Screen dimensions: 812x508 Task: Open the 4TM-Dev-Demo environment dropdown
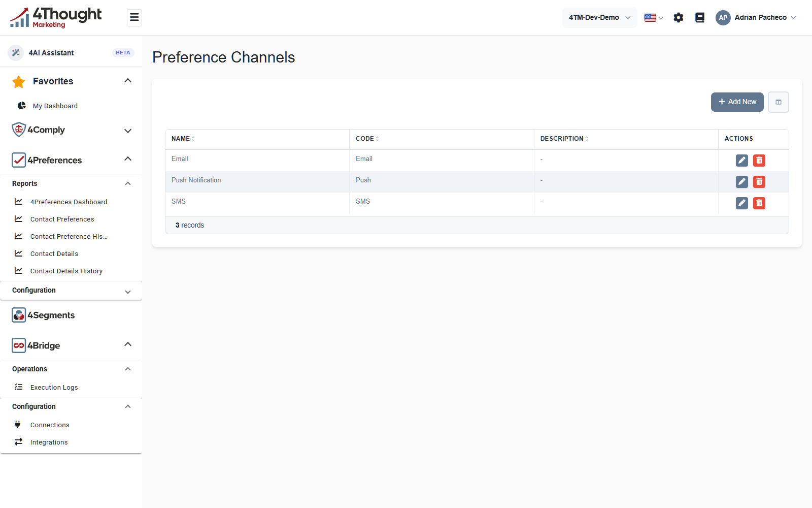point(599,18)
